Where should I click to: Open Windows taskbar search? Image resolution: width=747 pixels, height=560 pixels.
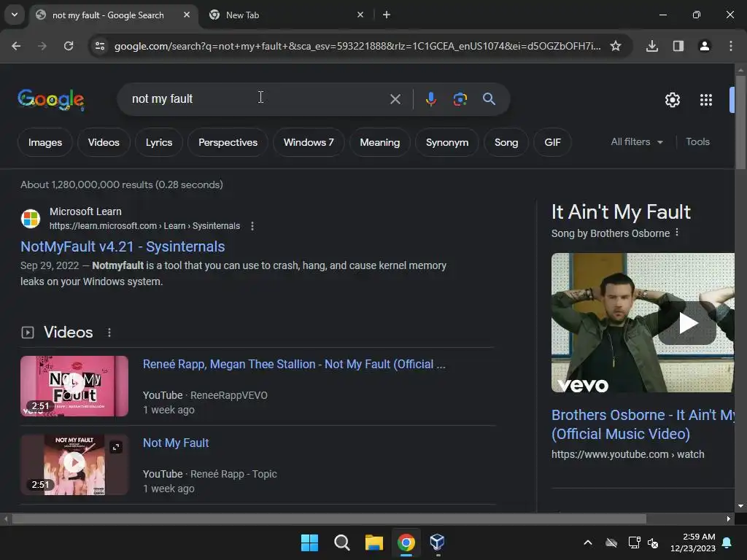point(341,542)
